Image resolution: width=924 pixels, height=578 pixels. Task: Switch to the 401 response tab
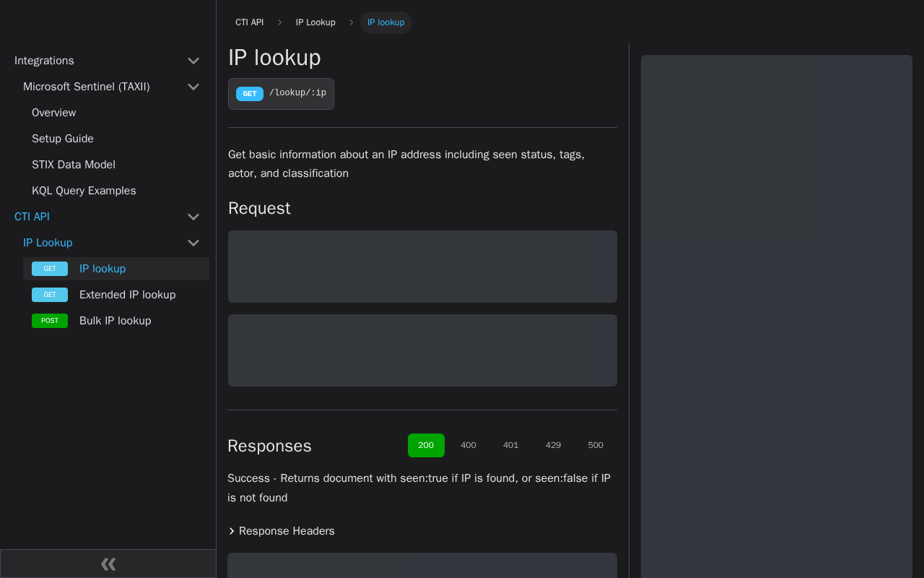pos(510,445)
